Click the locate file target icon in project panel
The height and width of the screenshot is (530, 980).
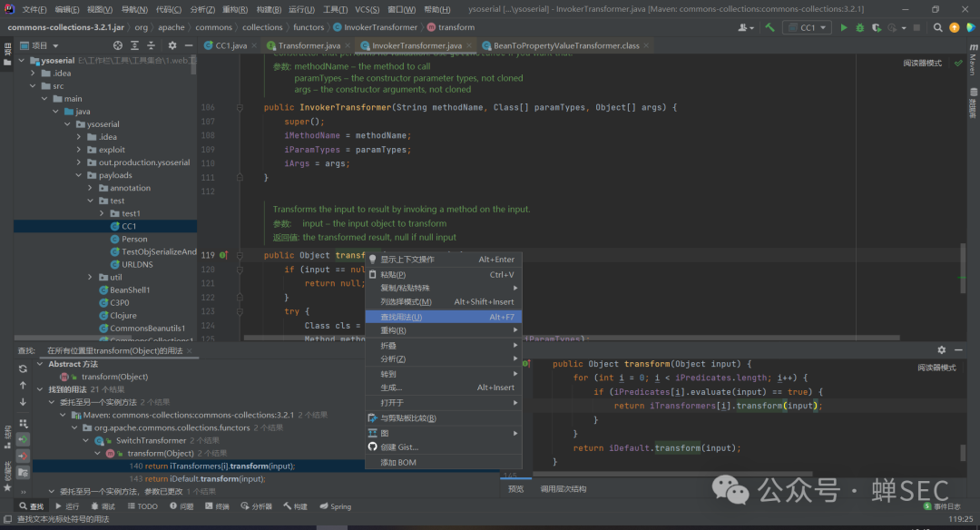118,44
